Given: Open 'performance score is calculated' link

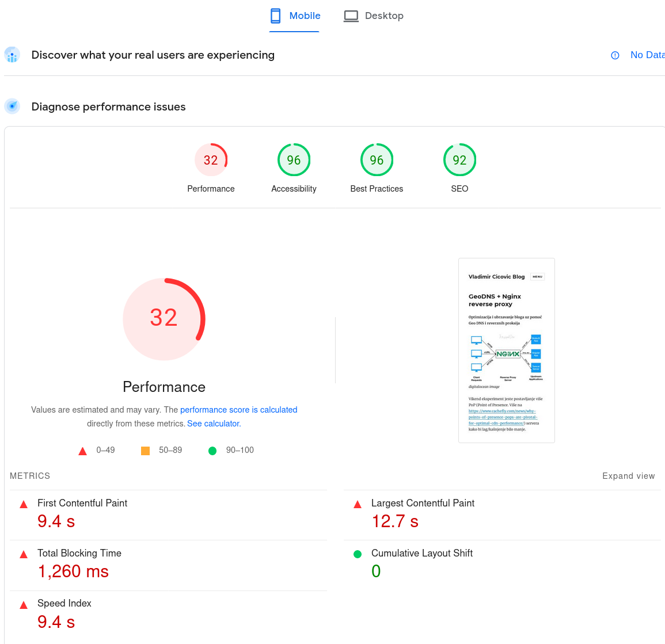Looking at the screenshot, I should [239, 410].
